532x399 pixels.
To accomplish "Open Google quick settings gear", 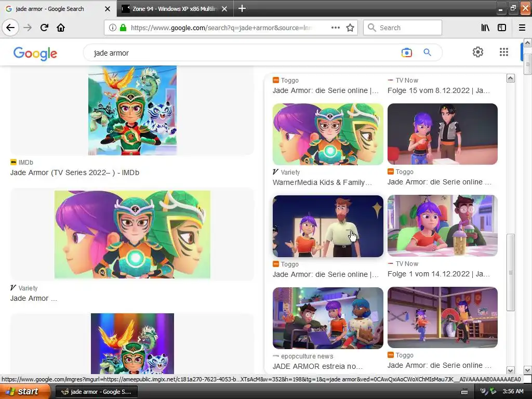I will point(478,52).
